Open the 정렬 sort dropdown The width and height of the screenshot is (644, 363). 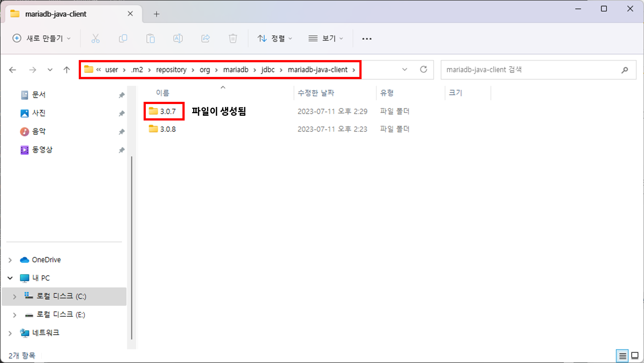pyautogui.click(x=275, y=38)
